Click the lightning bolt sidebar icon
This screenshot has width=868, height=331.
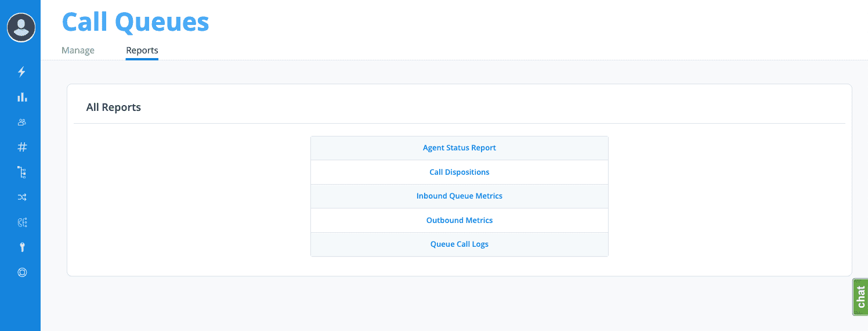click(x=22, y=72)
